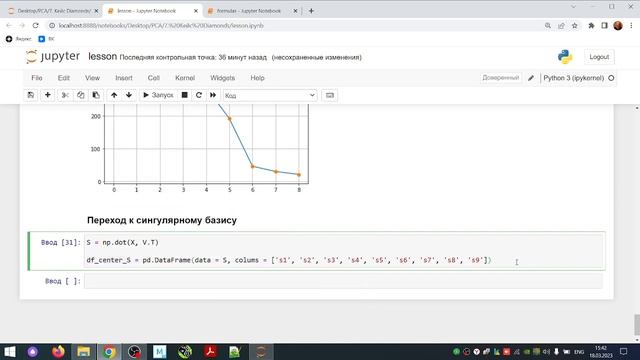Click the Python logo in the header
640x360 pixels.
point(565,57)
